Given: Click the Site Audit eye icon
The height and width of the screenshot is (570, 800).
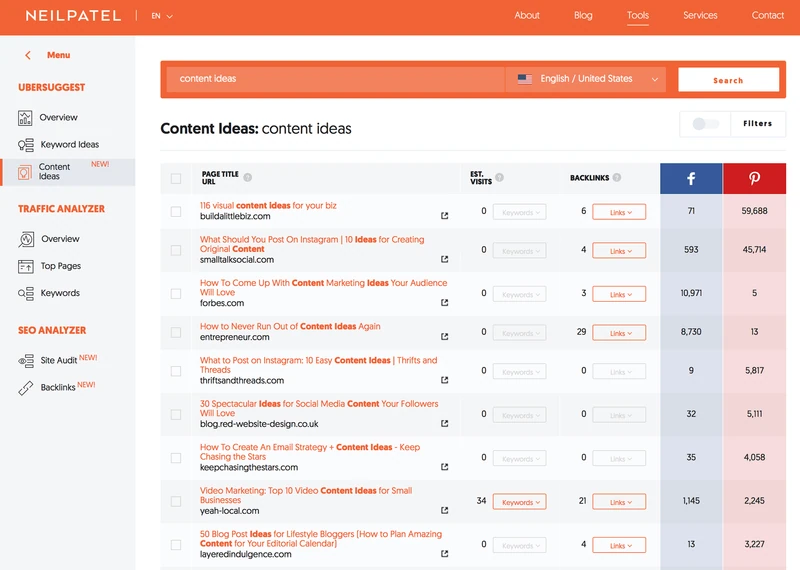Looking at the screenshot, I should pos(26,361).
